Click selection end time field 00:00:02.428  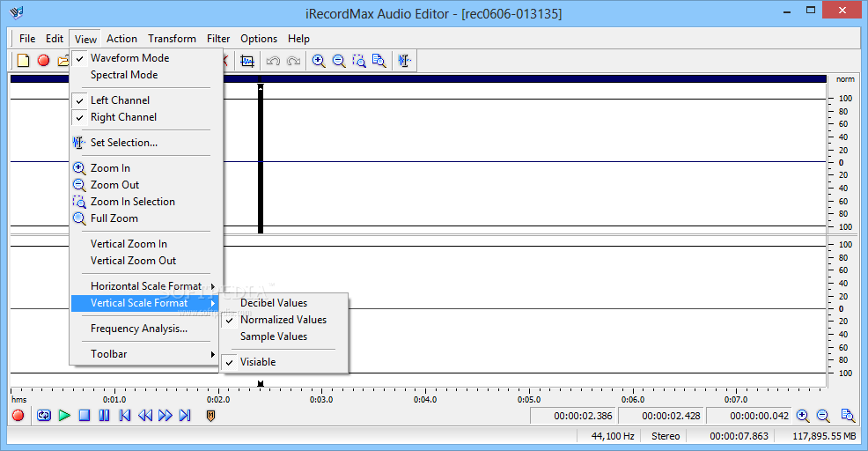661,416
